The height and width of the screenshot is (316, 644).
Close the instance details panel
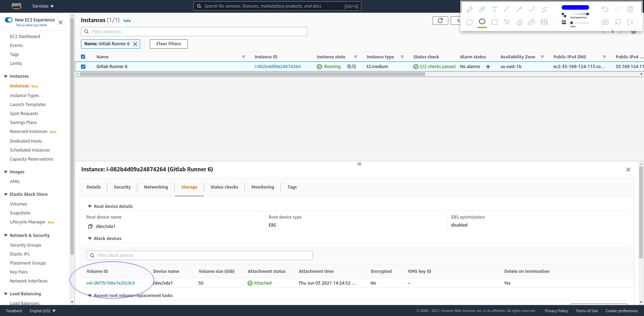[628, 170]
